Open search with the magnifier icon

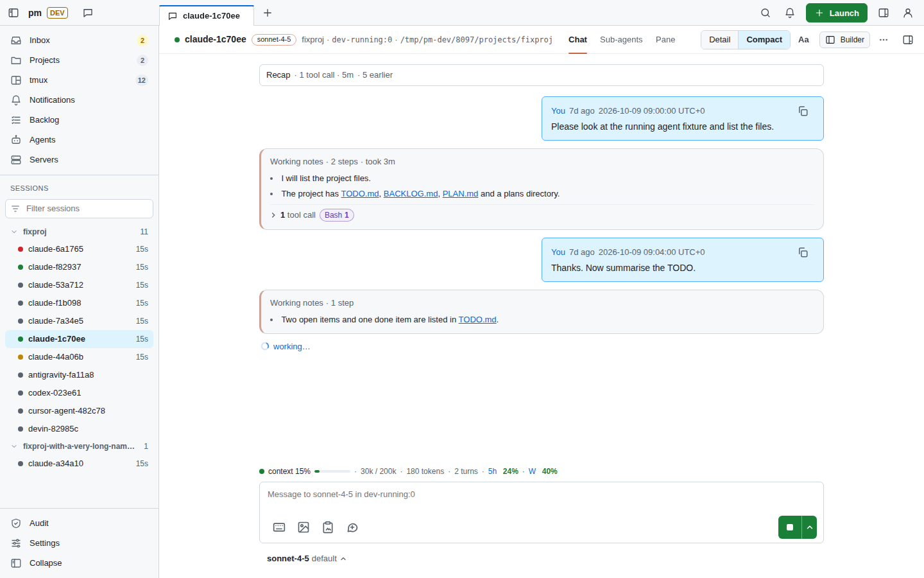(766, 13)
